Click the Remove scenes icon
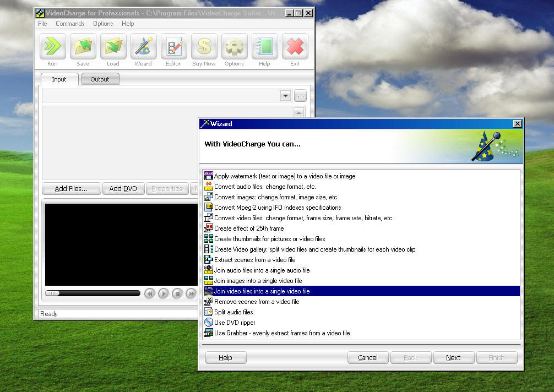This screenshot has height=392, width=554. point(209,301)
